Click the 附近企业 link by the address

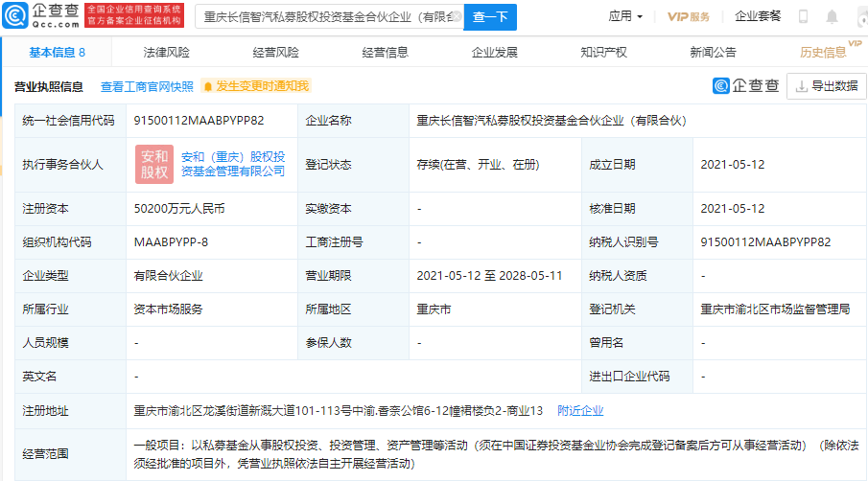[x=580, y=411]
